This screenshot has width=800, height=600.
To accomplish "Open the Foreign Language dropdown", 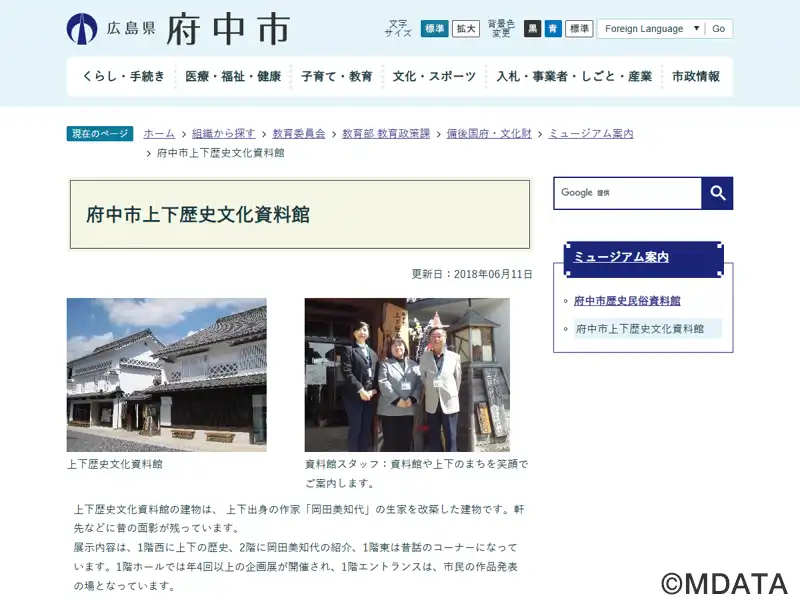I will (x=652, y=29).
